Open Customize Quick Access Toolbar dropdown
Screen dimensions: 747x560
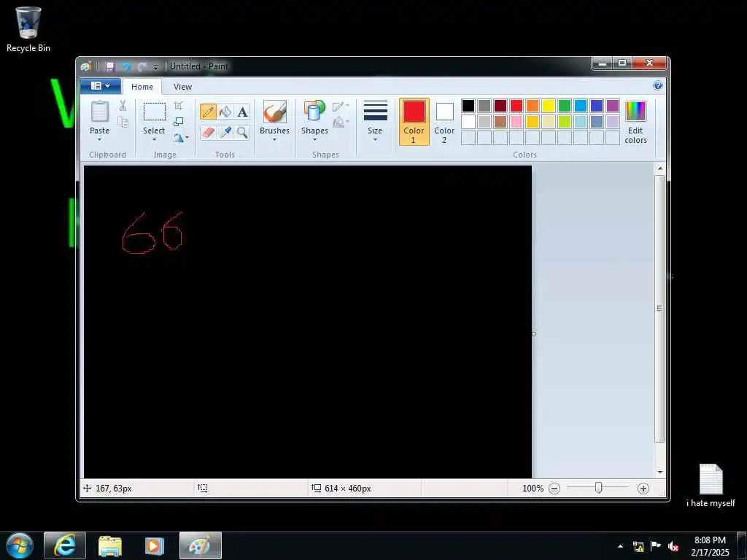(155, 67)
